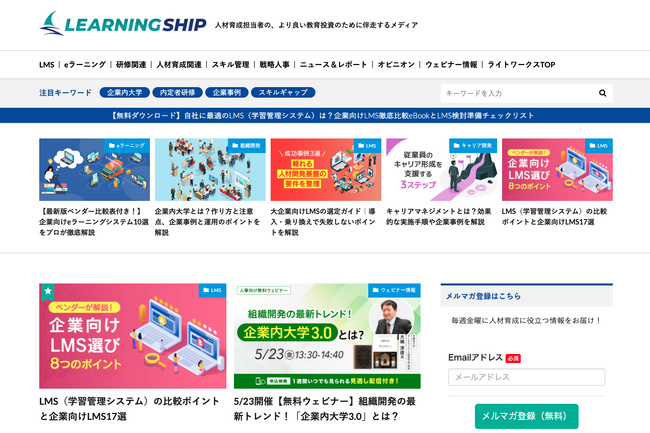This screenshot has width=650, height=433.
Task: Select the 企業内大学 keyword pill
Action: 124,92
